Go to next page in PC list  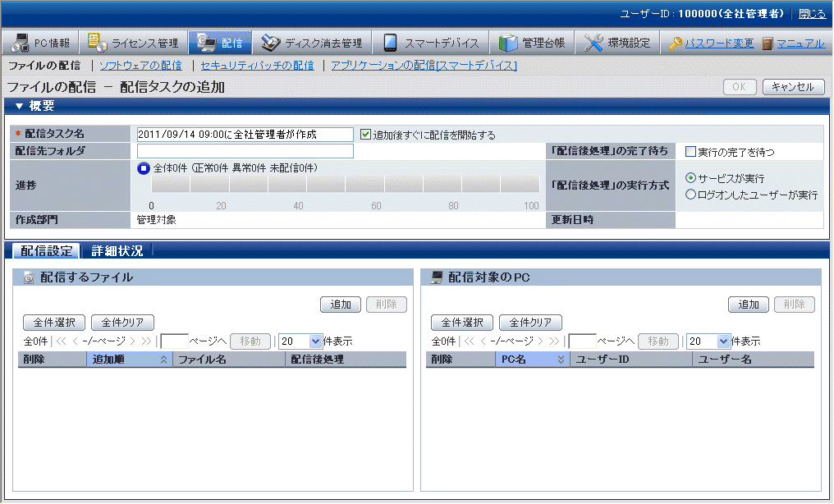[540, 341]
